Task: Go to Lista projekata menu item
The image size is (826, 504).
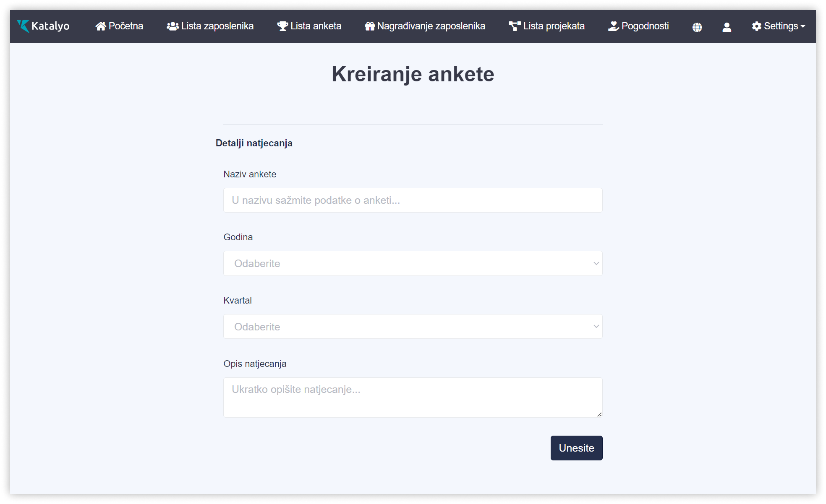Action: [554, 26]
